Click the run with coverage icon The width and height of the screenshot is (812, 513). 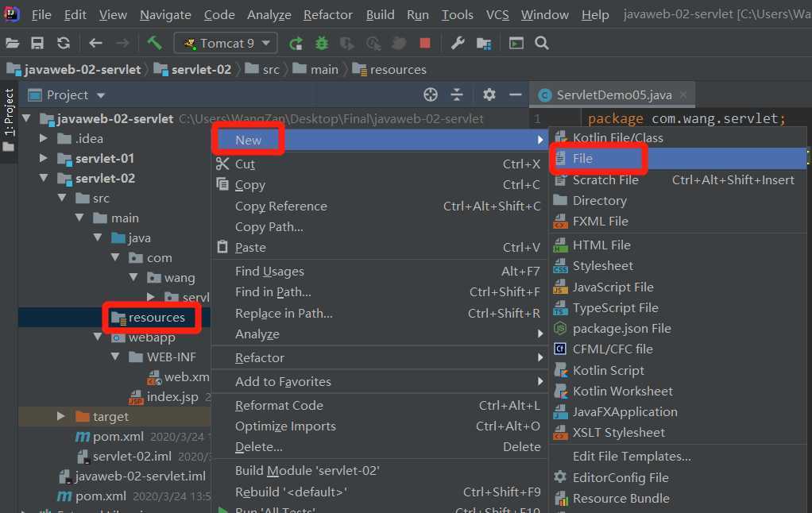pyautogui.click(x=346, y=44)
